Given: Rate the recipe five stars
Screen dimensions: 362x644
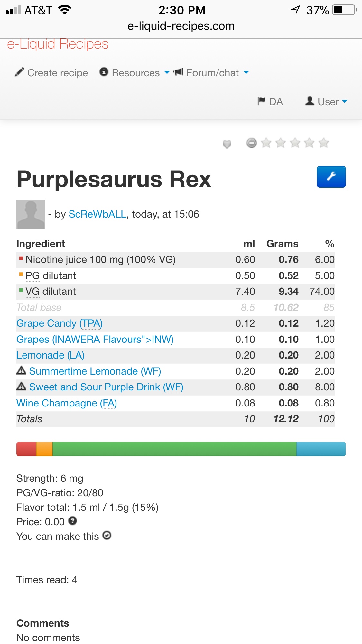Looking at the screenshot, I should [324, 143].
